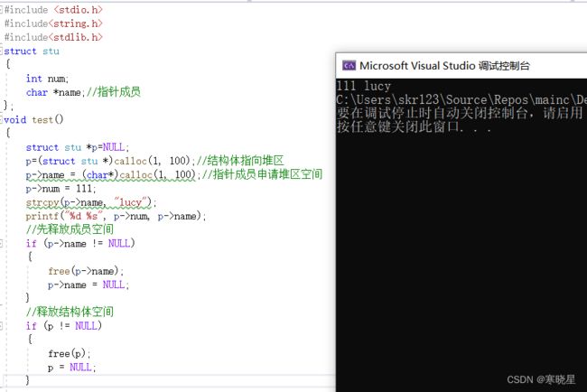
Task: Click the line p = NULL;
Action: (72, 368)
